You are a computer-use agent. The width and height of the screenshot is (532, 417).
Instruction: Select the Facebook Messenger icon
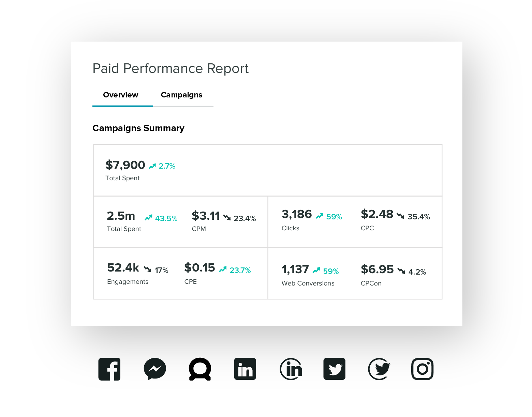click(155, 369)
